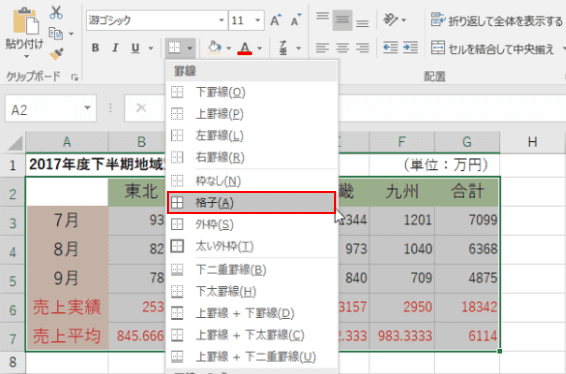The image size is (566, 374).
Task: Choose 上罫線(P) top border
Action: tap(252, 114)
